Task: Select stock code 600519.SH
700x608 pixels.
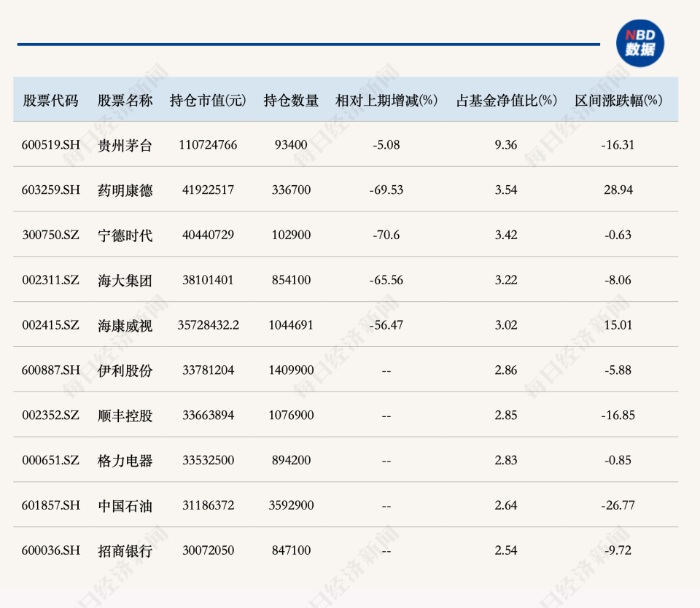Action: 50,145
